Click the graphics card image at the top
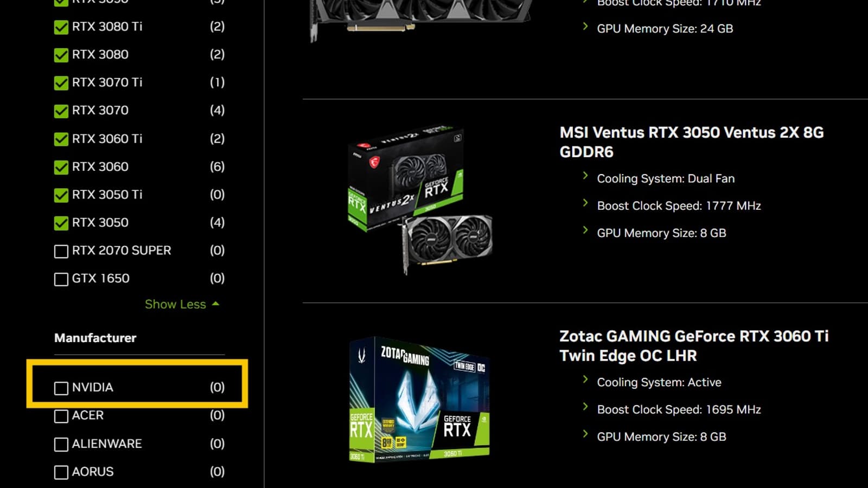 pyautogui.click(x=420, y=19)
